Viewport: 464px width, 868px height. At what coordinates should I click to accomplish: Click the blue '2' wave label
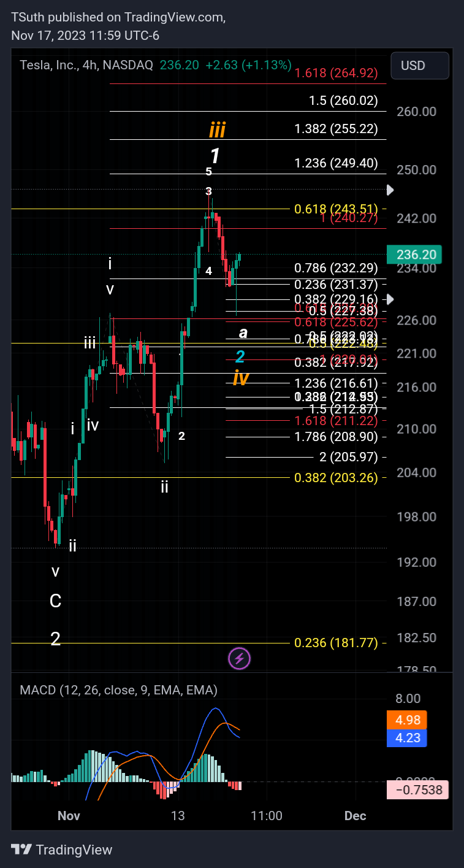[240, 356]
